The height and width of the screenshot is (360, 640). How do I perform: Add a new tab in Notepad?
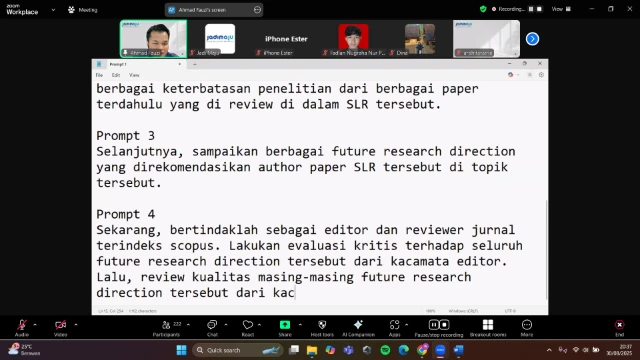click(x=195, y=64)
